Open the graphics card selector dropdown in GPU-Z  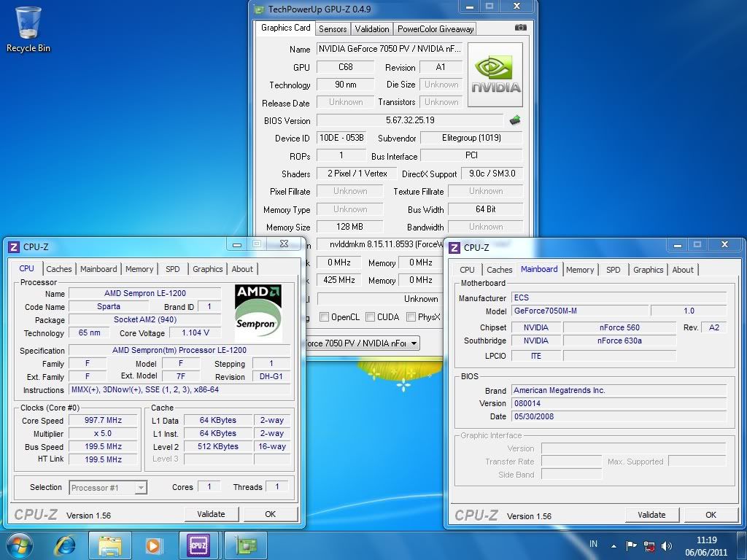pyautogui.click(x=414, y=343)
